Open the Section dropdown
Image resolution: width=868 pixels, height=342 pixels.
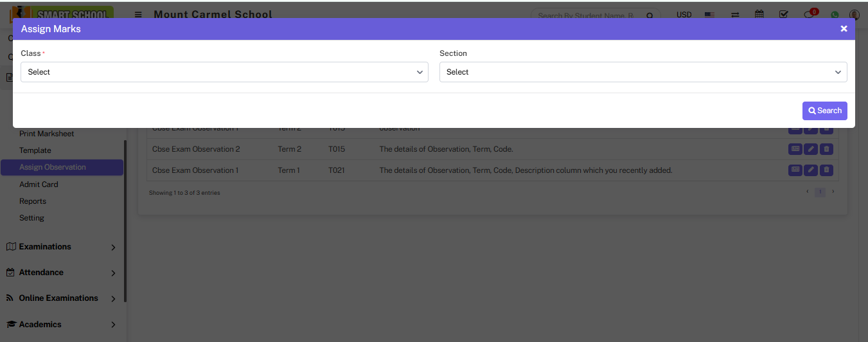(x=642, y=72)
